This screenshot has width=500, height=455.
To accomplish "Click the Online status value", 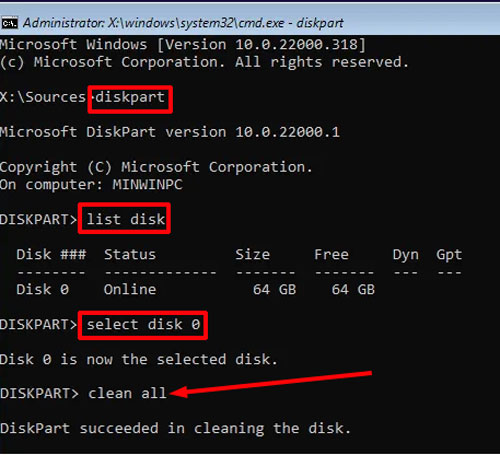I will (x=130, y=289).
